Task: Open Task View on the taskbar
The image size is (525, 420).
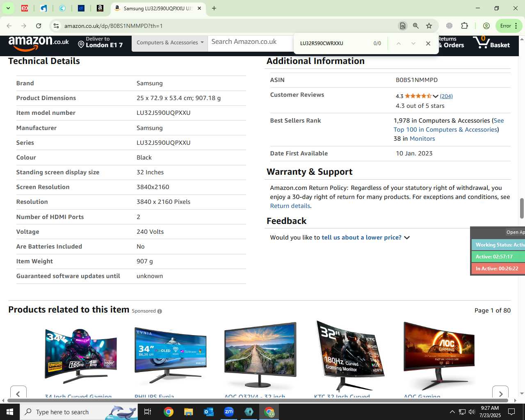Action: (x=148, y=412)
